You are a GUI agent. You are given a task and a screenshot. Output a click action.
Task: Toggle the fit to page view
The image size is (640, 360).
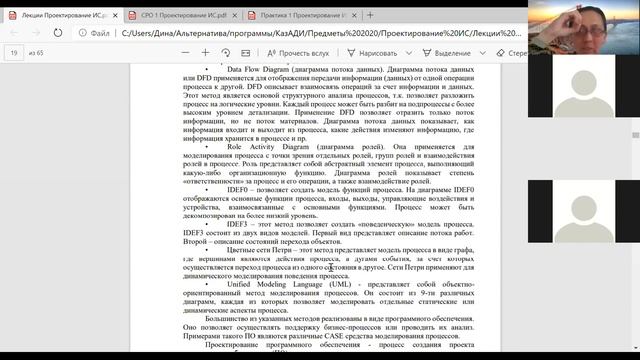[245, 53]
